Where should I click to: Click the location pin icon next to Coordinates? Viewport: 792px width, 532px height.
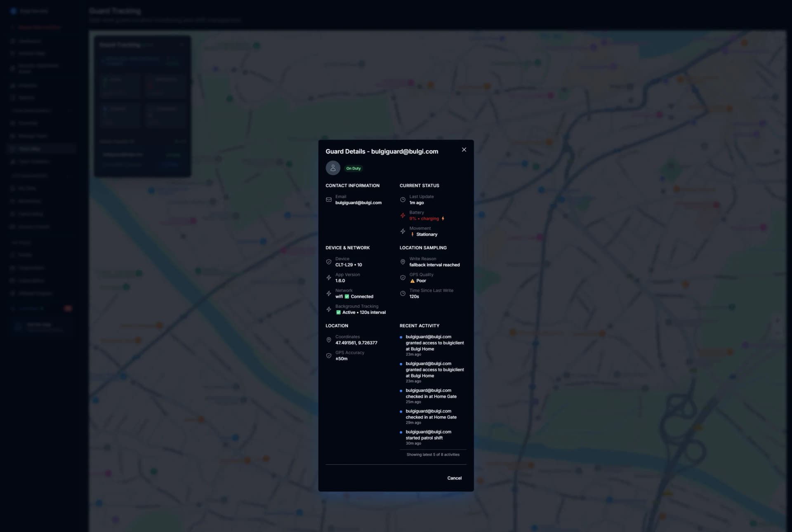coord(328,339)
